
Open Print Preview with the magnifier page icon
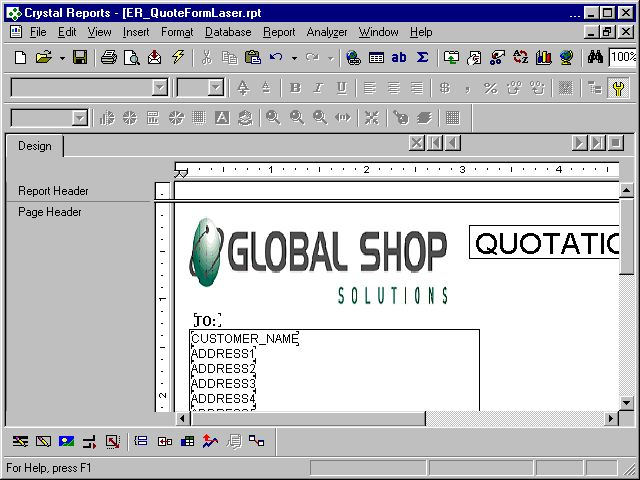pyautogui.click(x=131, y=58)
